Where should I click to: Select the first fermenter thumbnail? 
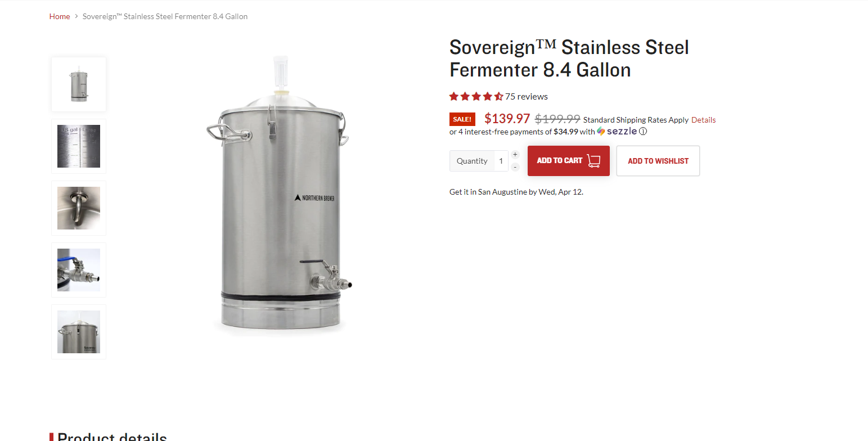click(x=79, y=84)
